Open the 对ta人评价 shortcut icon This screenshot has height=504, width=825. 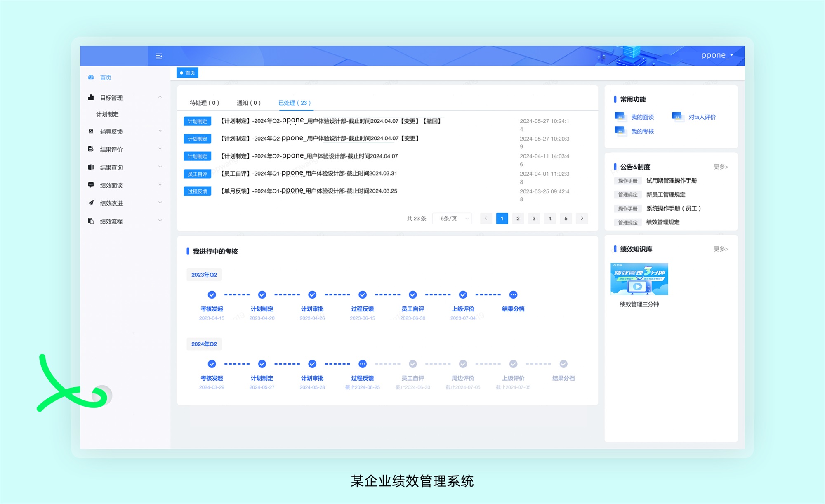pos(677,117)
